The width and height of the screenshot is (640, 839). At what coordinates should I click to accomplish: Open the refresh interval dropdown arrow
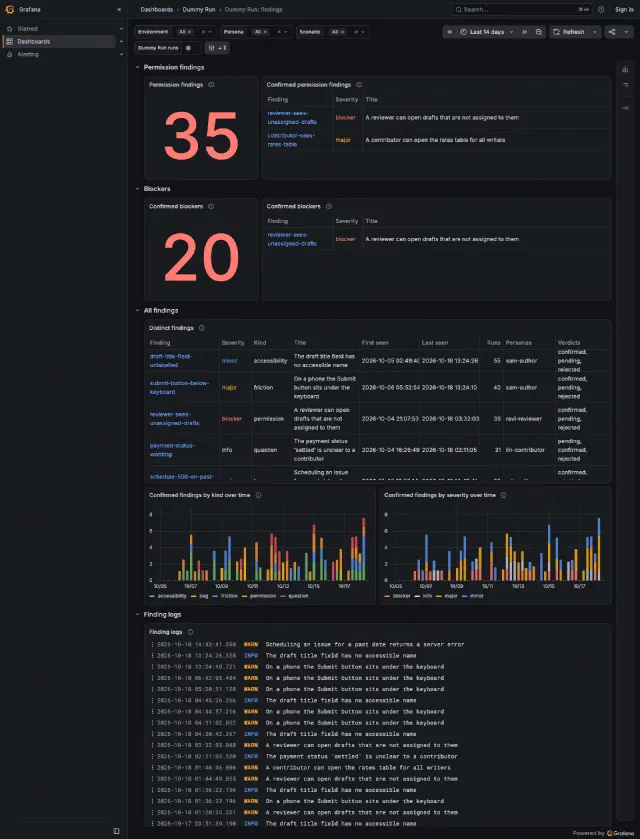(595, 32)
